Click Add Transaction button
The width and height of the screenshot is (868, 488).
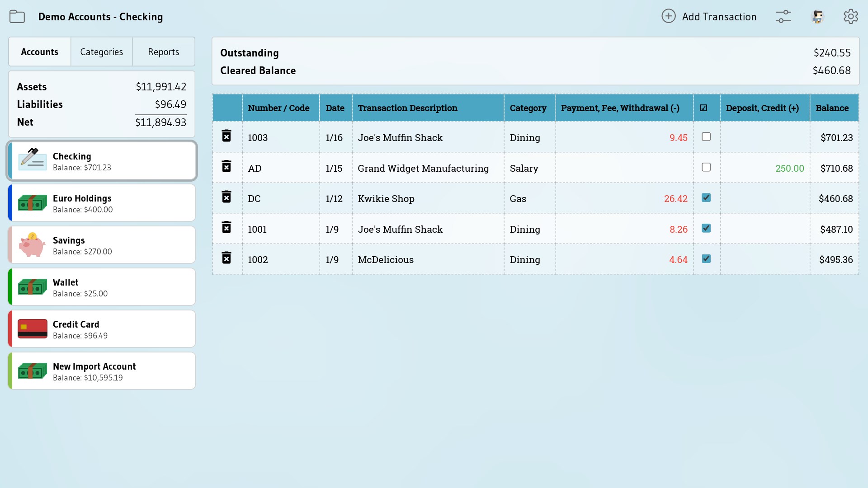click(709, 17)
